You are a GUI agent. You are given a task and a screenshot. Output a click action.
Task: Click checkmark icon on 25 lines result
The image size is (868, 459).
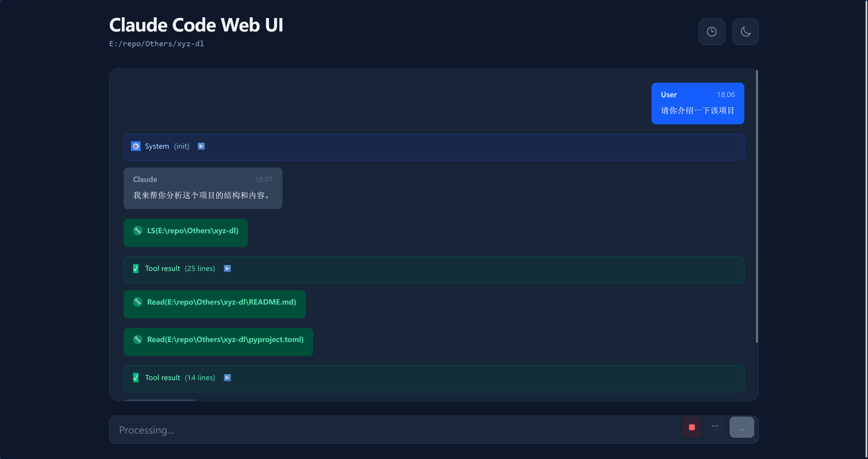[x=136, y=269]
